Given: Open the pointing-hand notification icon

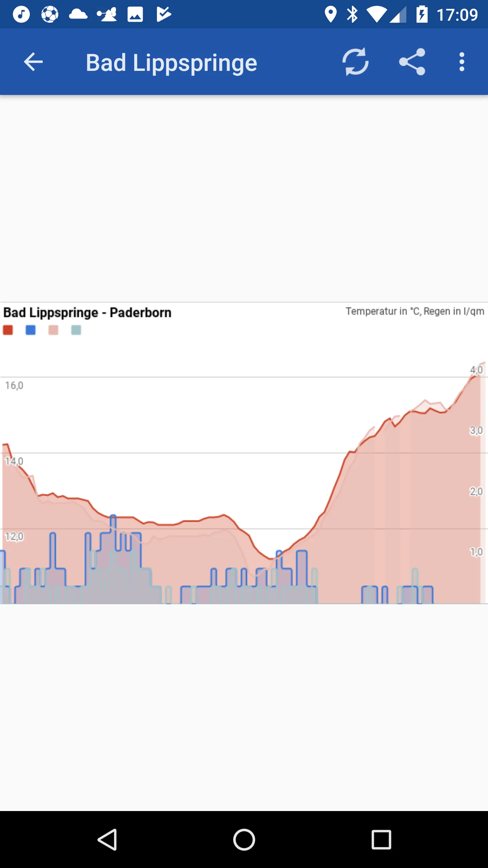Looking at the screenshot, I should (x=107, y=14).
